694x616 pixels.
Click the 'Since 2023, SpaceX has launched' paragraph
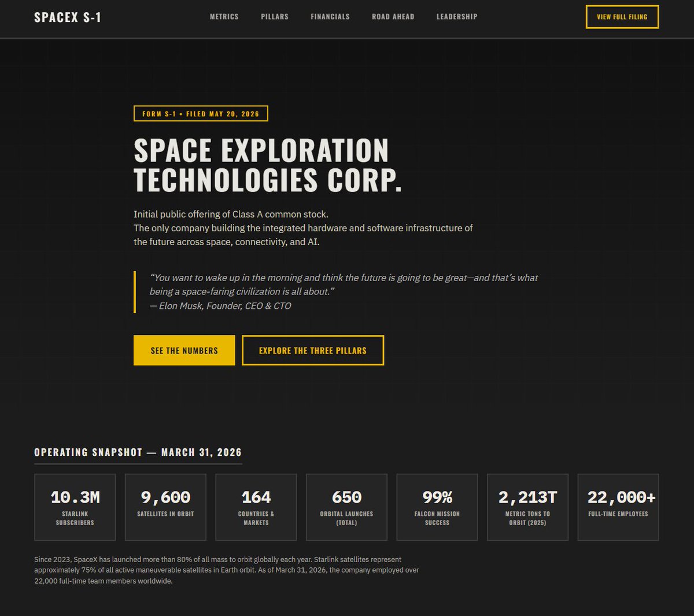click(227, 570)
